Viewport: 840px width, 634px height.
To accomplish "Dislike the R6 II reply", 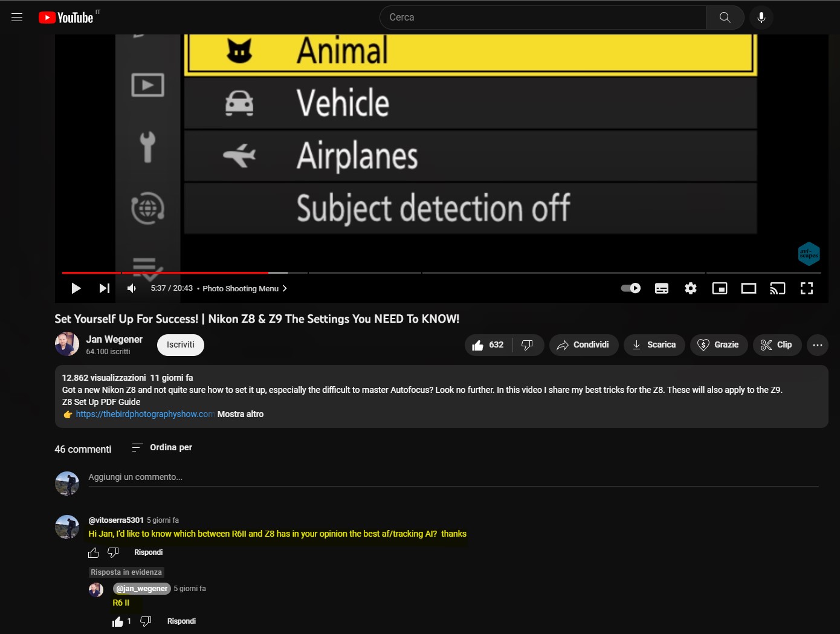I will click(146, 621).
